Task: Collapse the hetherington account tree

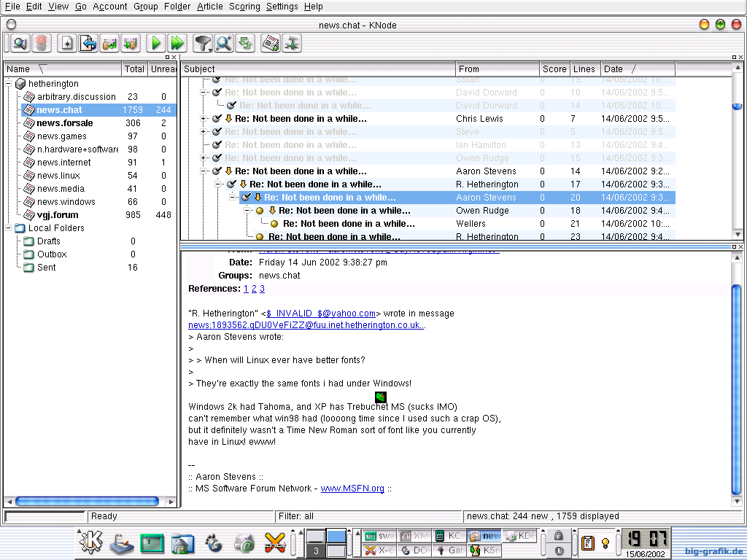Action: (9, 84)
